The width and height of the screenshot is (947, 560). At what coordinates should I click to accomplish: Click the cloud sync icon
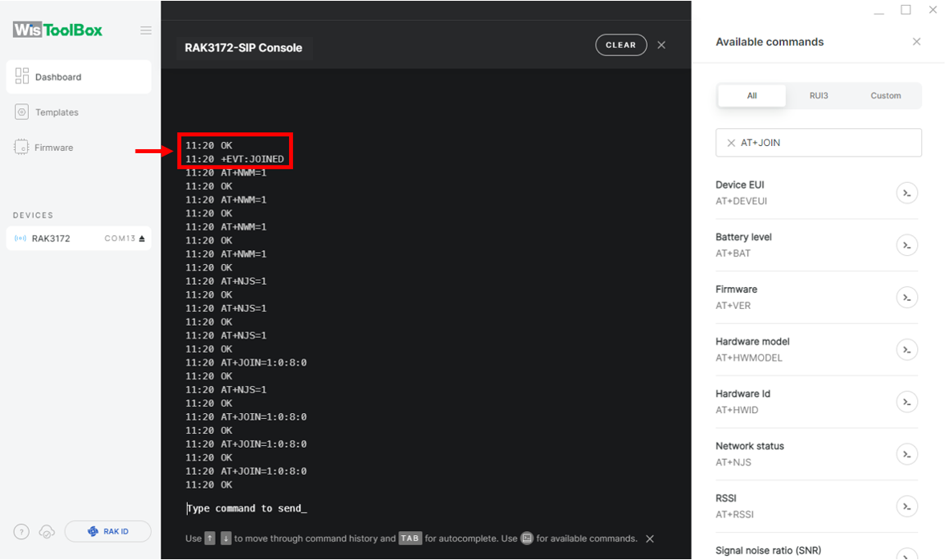point(47,532)
